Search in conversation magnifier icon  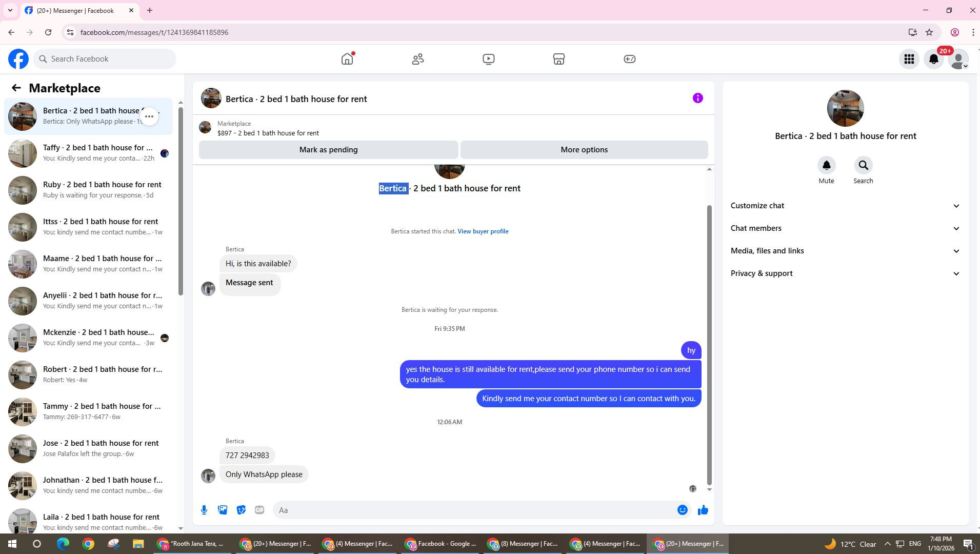tap(863, 165)
